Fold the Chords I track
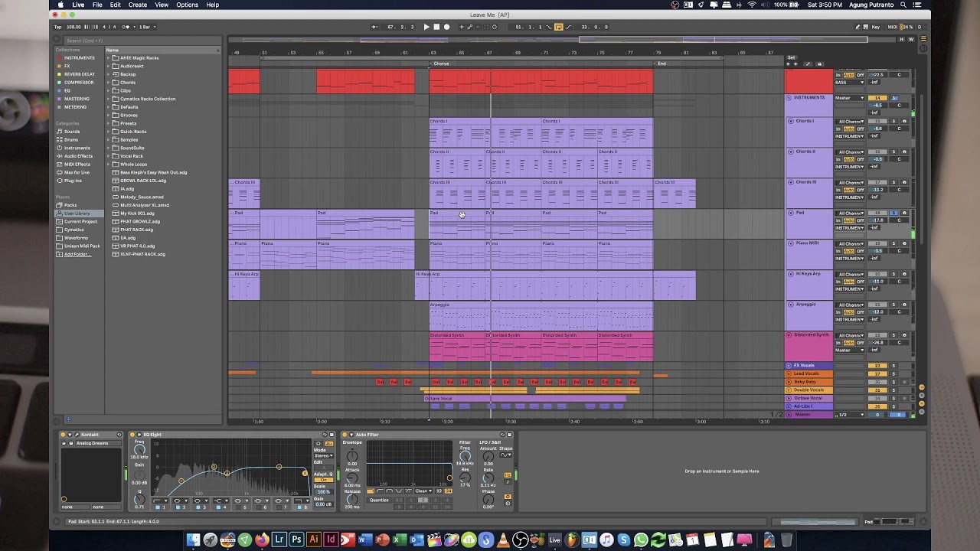Viewport: 980px width, 551px height. (790, 121)
